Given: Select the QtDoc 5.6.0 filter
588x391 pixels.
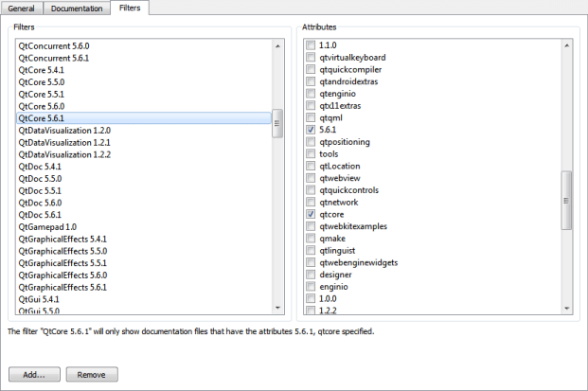Looking at the screenshot, I should 144,203.
